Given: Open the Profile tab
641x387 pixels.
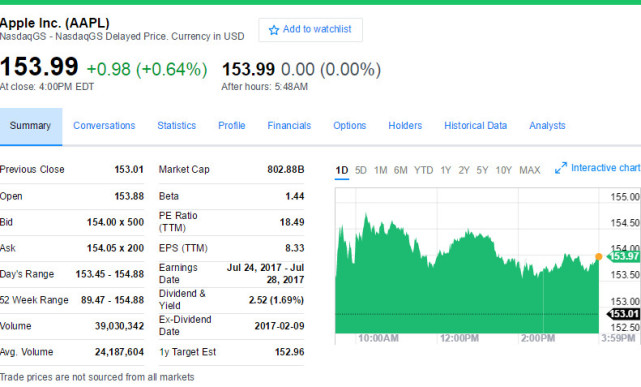Looking at the screenshot, I should click(x=231, y=125).
